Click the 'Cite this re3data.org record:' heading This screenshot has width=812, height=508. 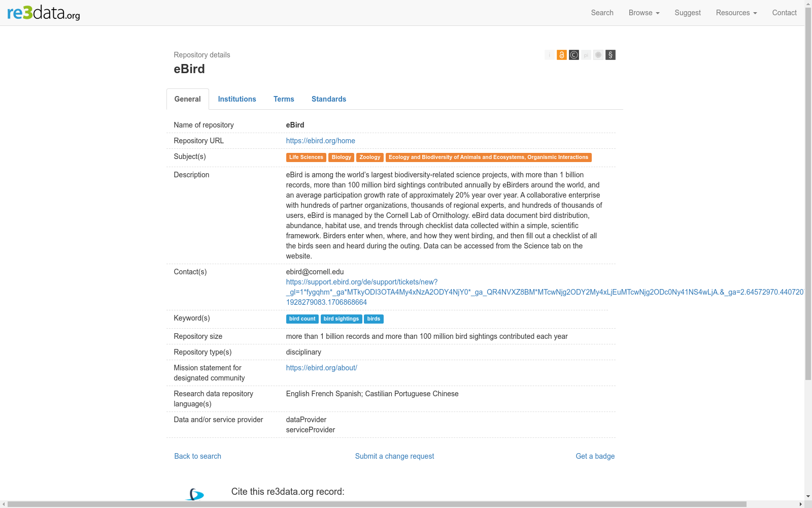point(288,492)
